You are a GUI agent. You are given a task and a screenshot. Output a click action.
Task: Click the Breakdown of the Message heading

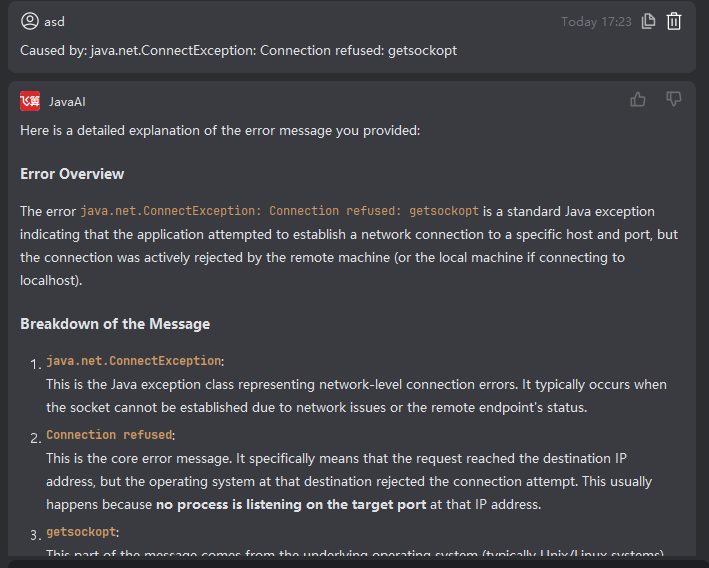[x=115, y=324]
